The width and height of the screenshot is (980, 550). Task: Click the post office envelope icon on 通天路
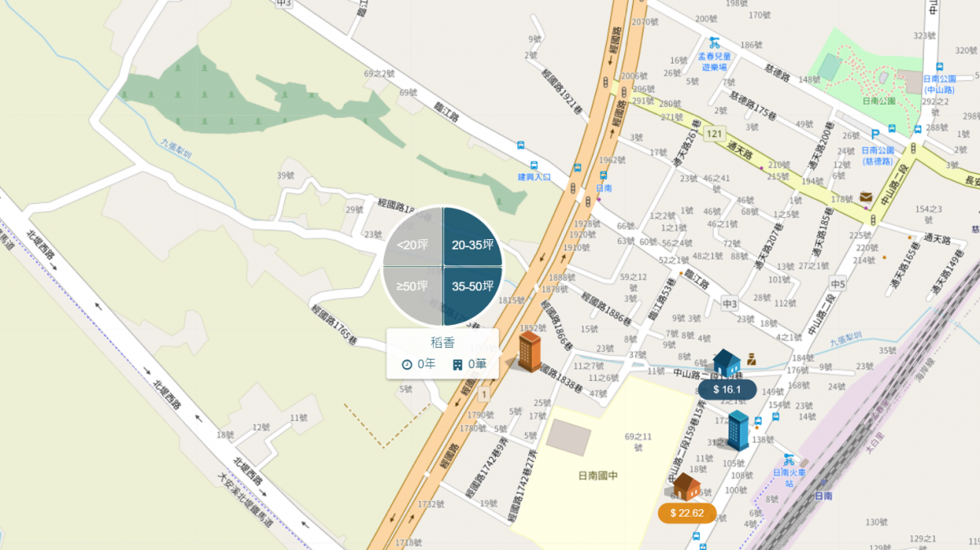pos(866,197)
